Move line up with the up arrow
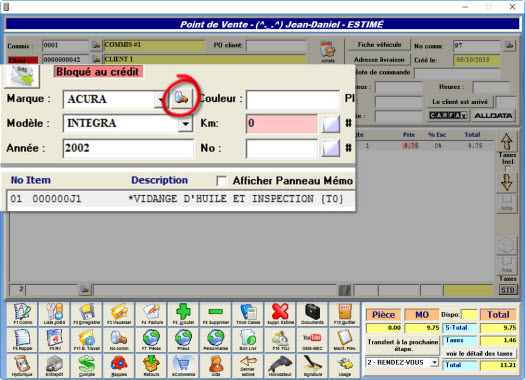This screenshot has width=525, height=380. [x=507, y=141]
